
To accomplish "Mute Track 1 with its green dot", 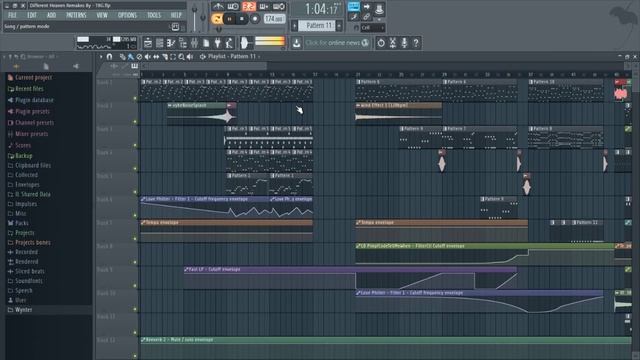I will coord(135,98).
